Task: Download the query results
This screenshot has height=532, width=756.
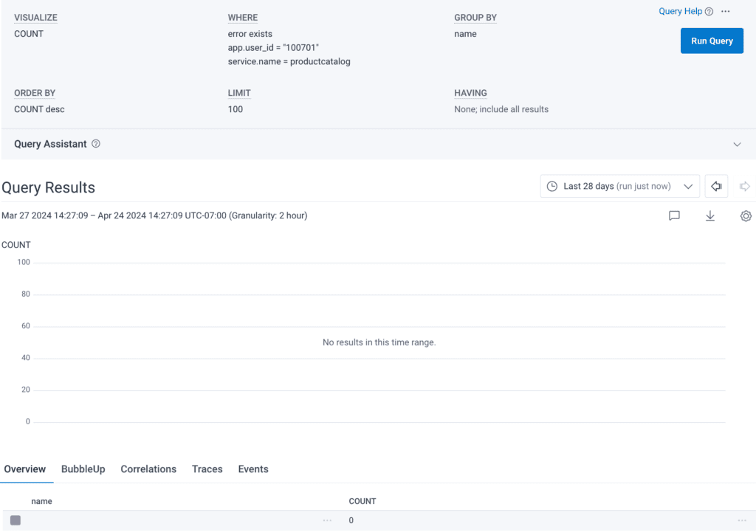Action: tap(710, 216)
